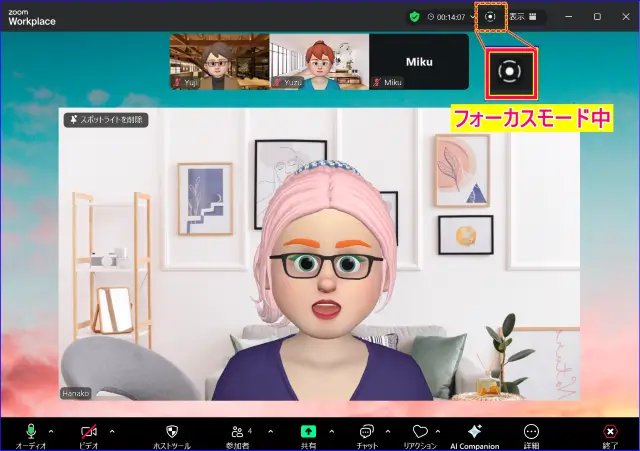This screenshot has height=451, width=640.
Task: Click スポットライトを削除 remove spotlight button
Action: pos(106,120)
